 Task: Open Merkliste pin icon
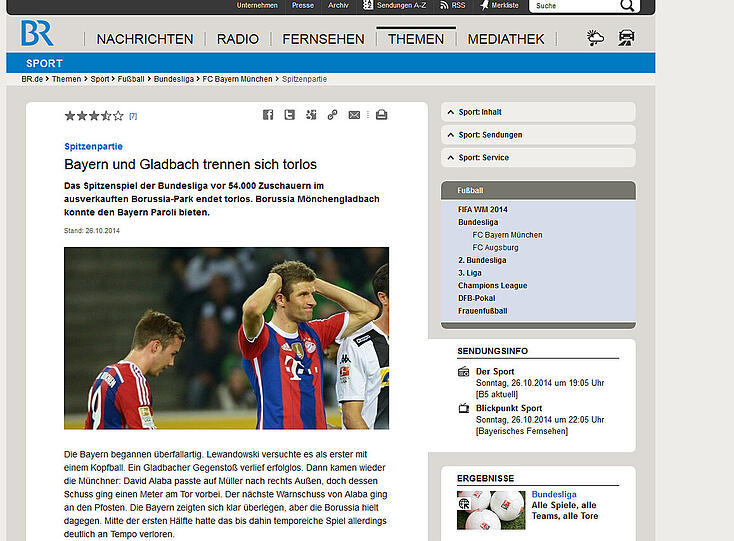pyautogui.click(x=484, y=5)
